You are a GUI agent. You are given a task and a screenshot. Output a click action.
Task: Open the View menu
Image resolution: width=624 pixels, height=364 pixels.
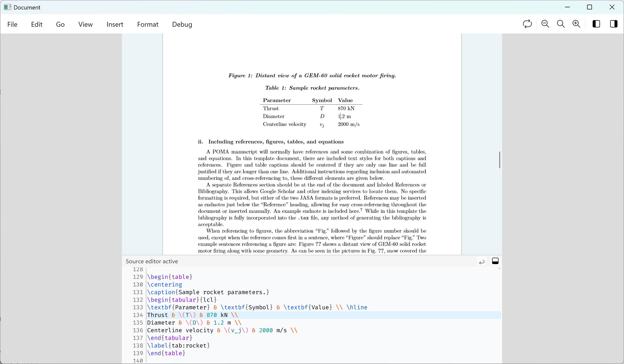pos(85,24)
